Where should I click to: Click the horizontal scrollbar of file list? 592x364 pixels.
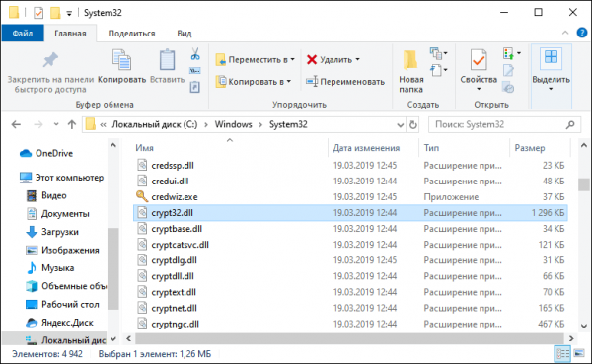pos(349,338)
